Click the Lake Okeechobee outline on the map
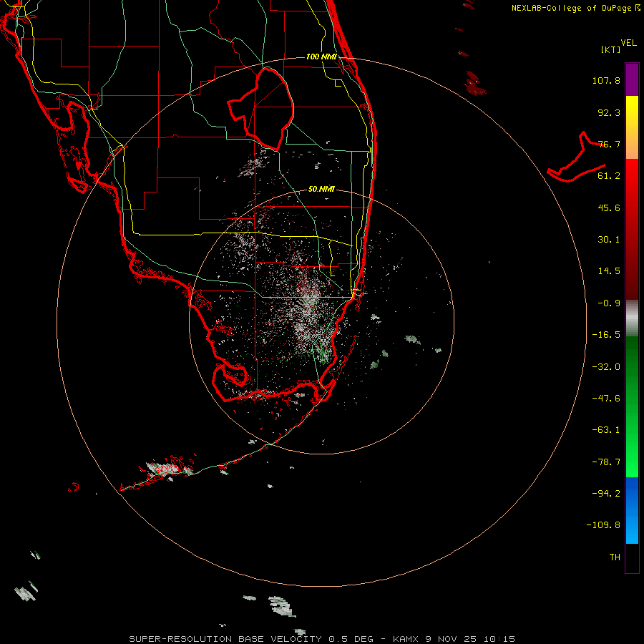The image size is (644, 644). 260,109
